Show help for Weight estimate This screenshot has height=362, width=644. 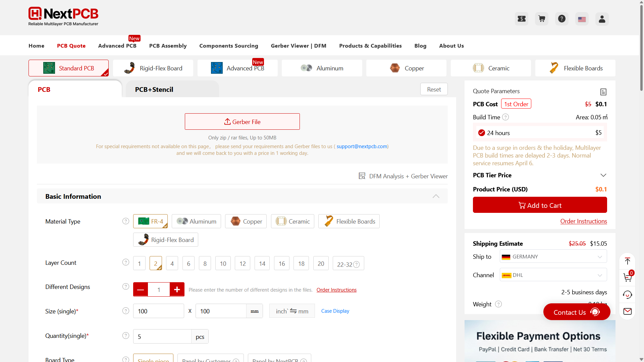498,304
